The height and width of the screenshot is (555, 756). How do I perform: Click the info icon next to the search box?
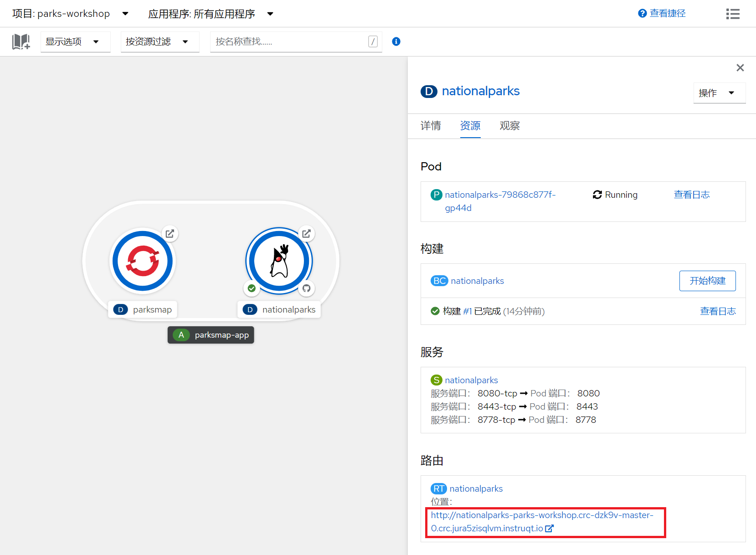396,41
